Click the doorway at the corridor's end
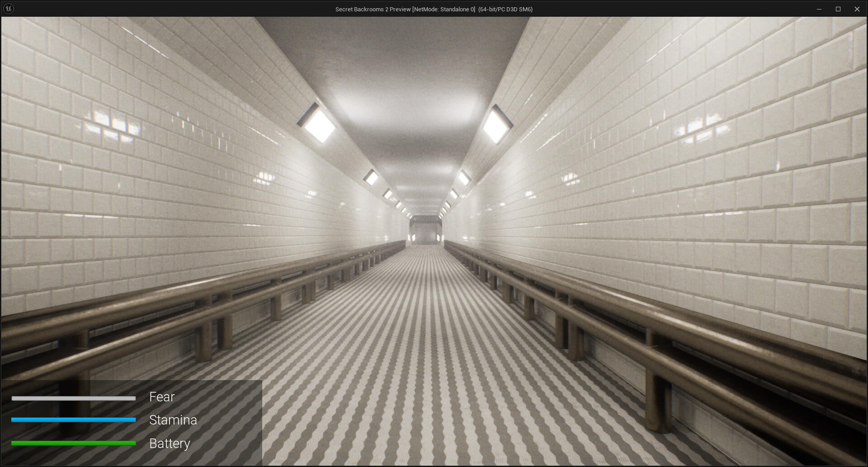Viewport: 868px width, 467px height. tap(425, 232)
